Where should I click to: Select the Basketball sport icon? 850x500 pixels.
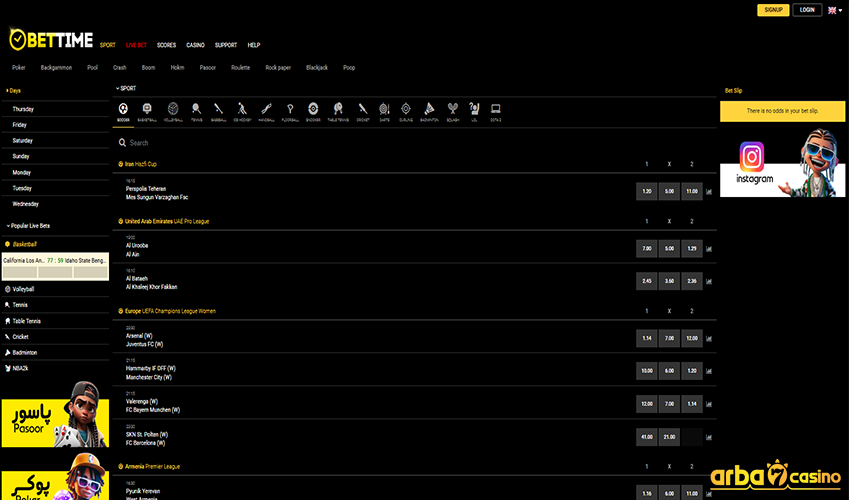pos(147,110)
